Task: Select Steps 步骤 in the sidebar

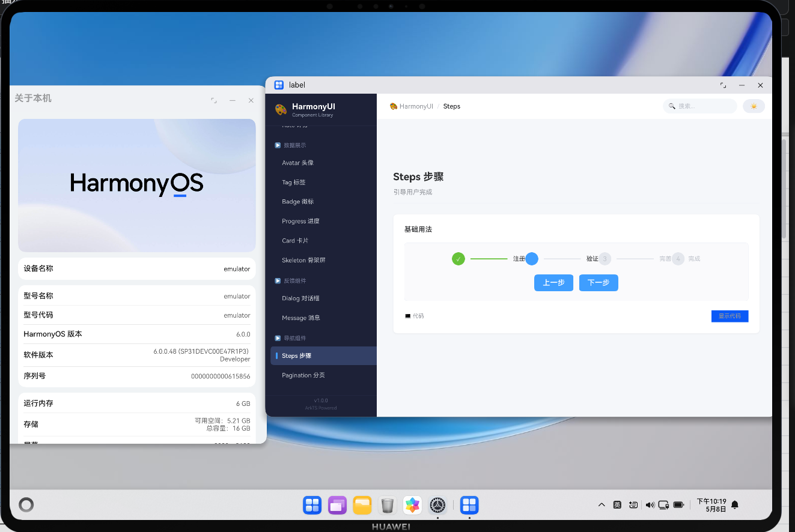Action: pyautogui.click(x=323, y=356)
